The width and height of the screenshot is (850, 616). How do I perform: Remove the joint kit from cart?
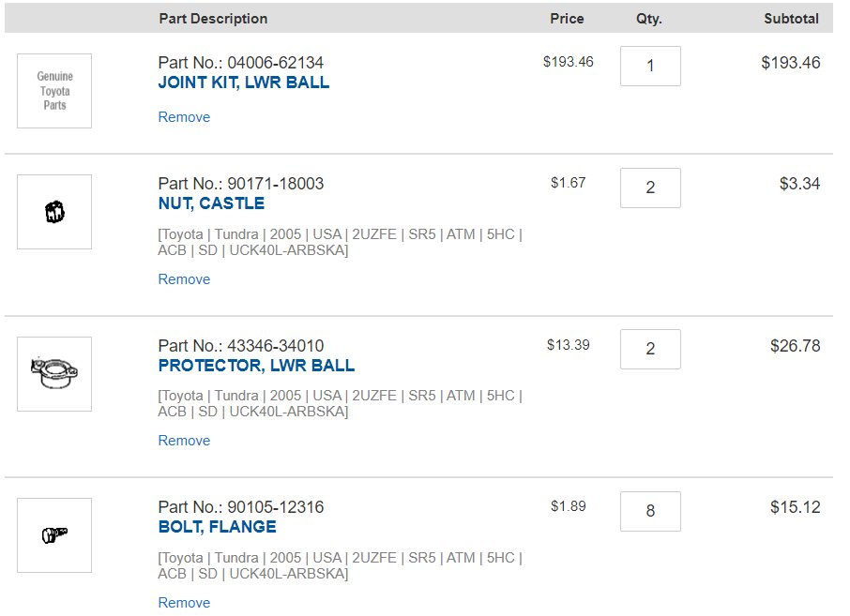(x=184, y=117)
